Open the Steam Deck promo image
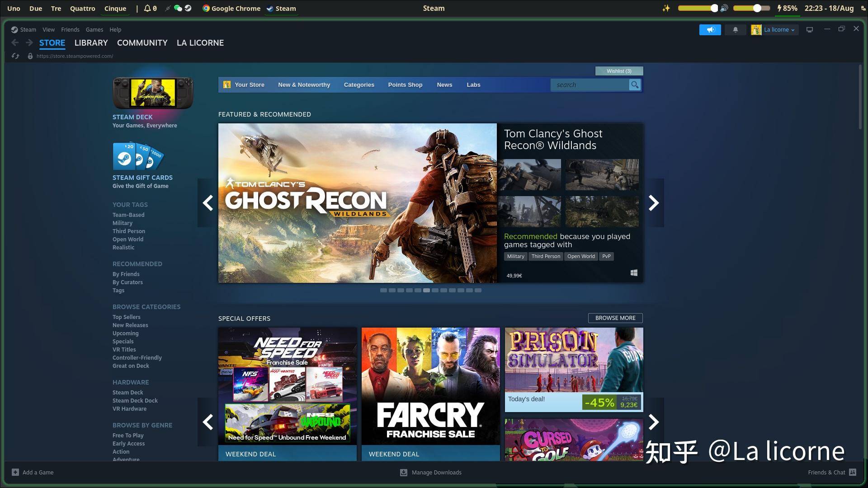 (153, 93)
